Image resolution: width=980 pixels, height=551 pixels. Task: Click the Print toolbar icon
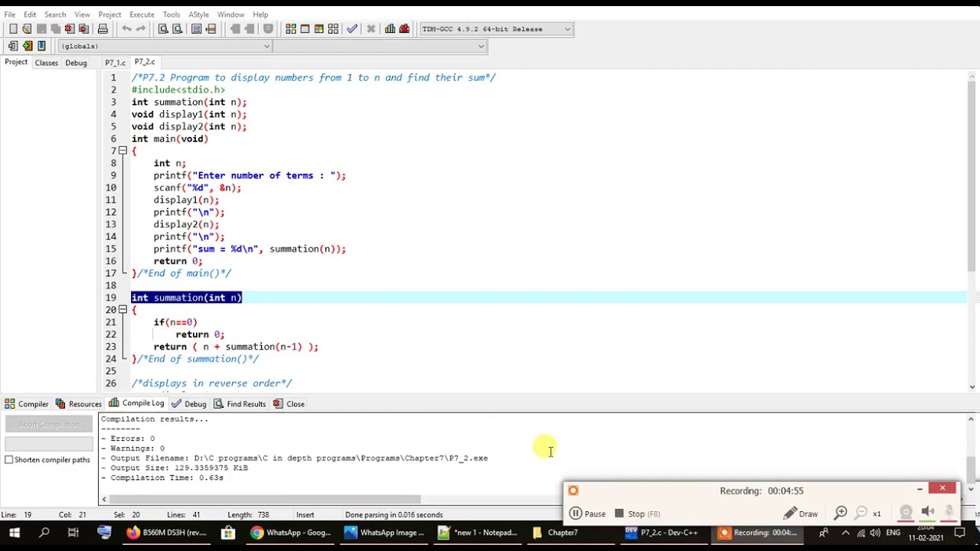103,29
